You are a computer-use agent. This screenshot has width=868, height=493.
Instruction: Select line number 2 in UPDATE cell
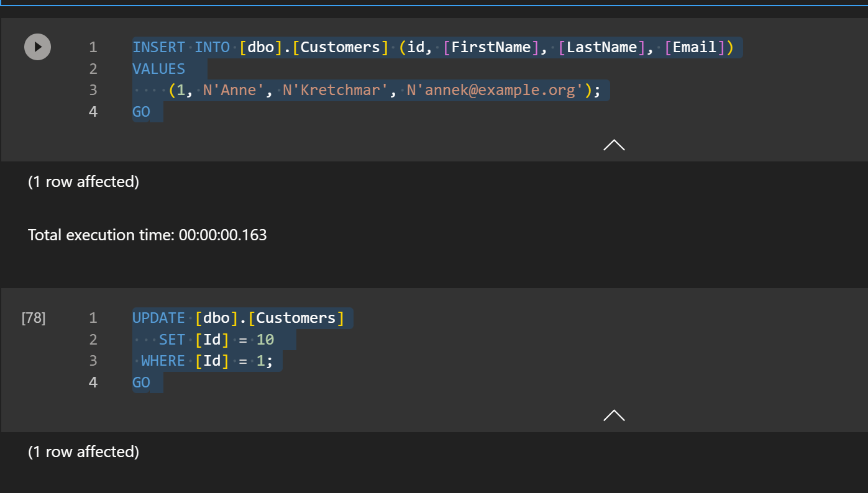pos(93,340)
